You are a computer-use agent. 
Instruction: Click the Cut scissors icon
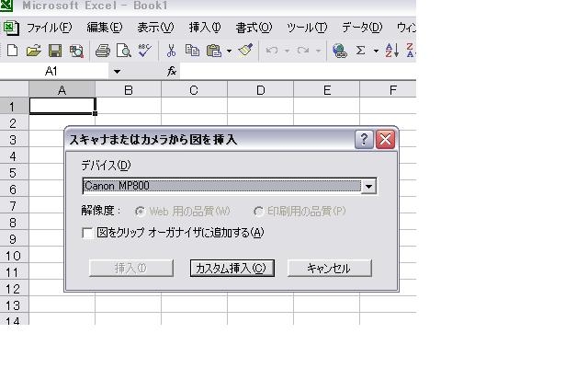pyautogui.click(x=171, y=51)
